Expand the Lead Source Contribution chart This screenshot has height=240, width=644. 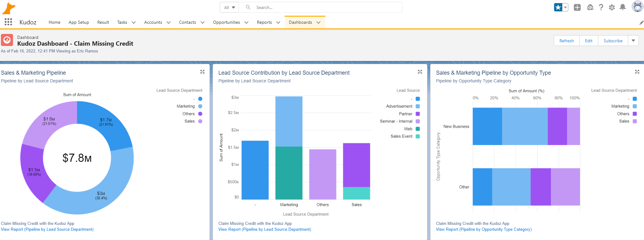pos(420,72)
